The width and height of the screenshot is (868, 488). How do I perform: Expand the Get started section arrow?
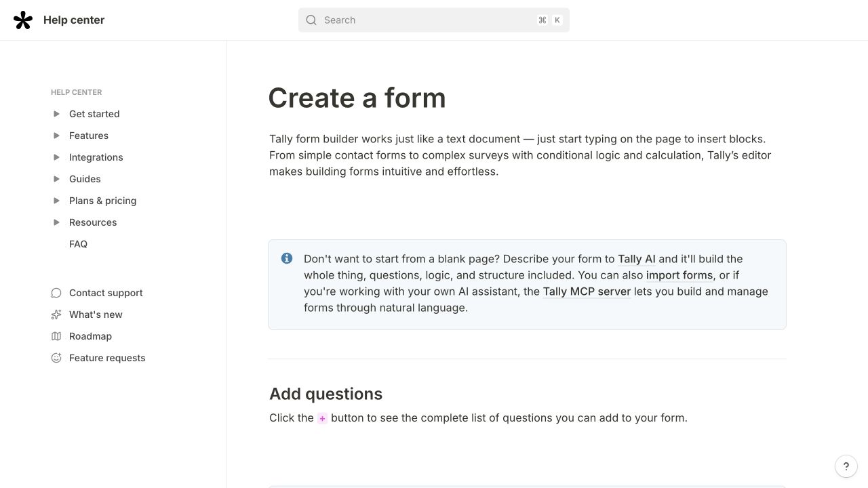[57, 114]
